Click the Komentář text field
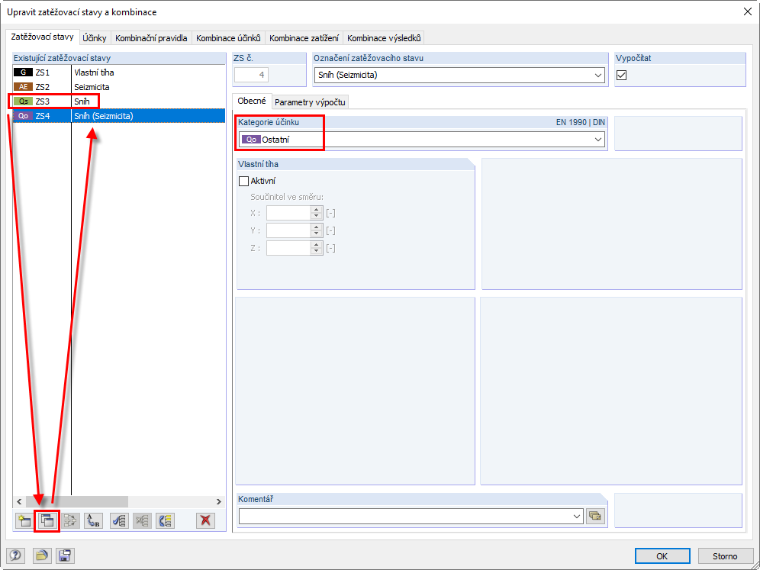This screenshot has width=760, height=570. pyautogui.click(x=405, y=516)
